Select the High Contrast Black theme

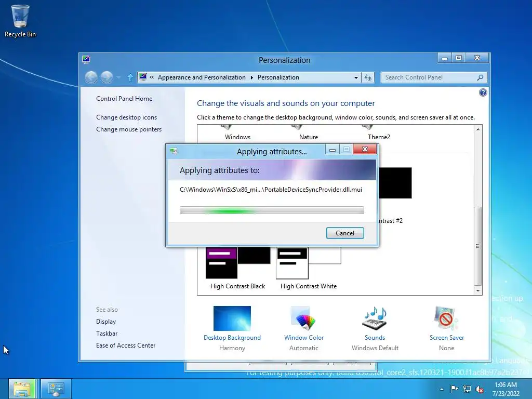click(x=237, y=268)
